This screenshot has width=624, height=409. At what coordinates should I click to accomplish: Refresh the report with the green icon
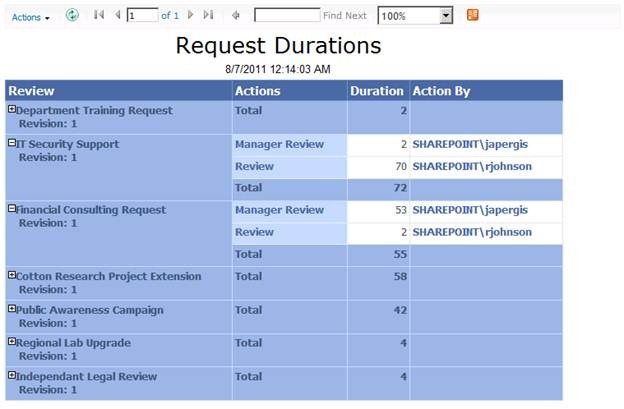(72, 15)
